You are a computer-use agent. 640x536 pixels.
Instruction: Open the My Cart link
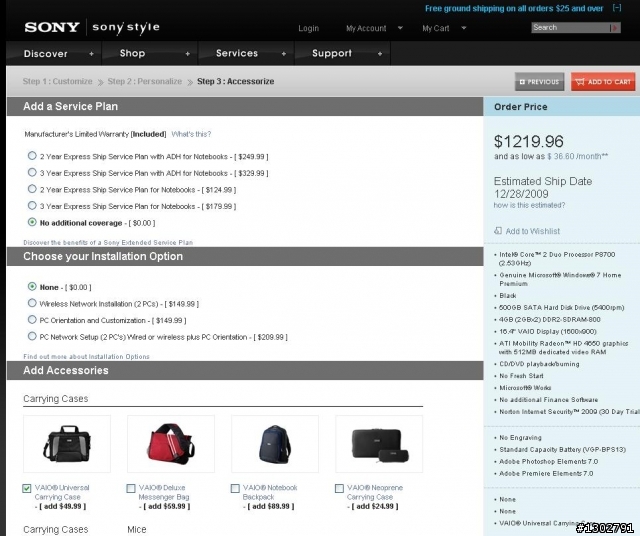[x=436, y=28]
